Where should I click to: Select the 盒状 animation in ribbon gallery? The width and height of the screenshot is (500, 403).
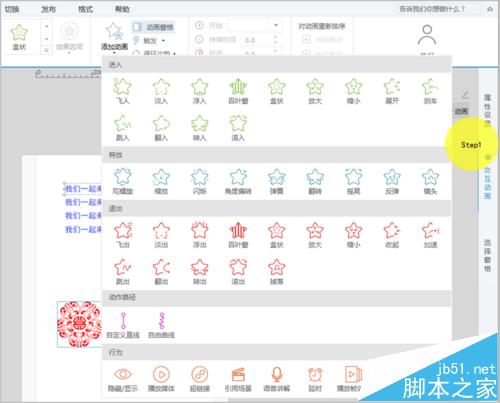pos(19,37)
